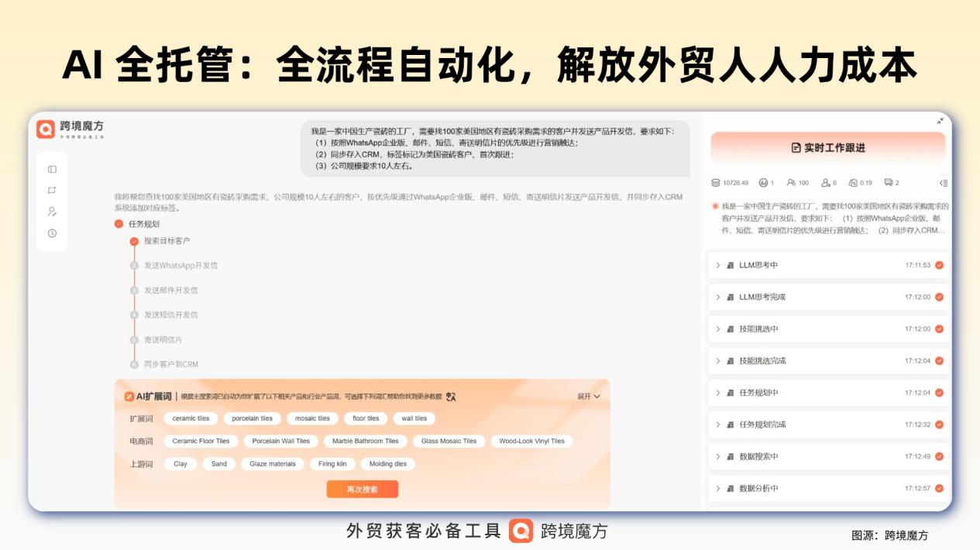Click the 跨境魔方 logo in the app header
This screenshot has width=980, height=550.
70,129
